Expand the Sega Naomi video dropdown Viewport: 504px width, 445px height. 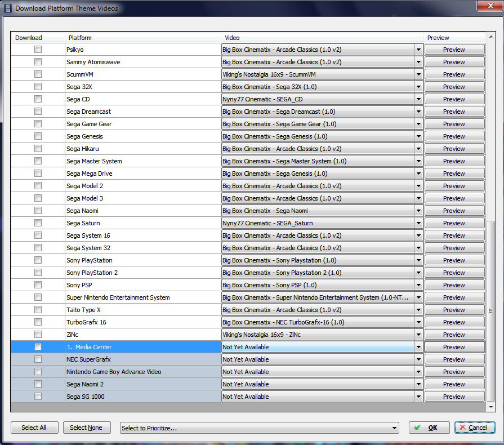pos(418,211)
